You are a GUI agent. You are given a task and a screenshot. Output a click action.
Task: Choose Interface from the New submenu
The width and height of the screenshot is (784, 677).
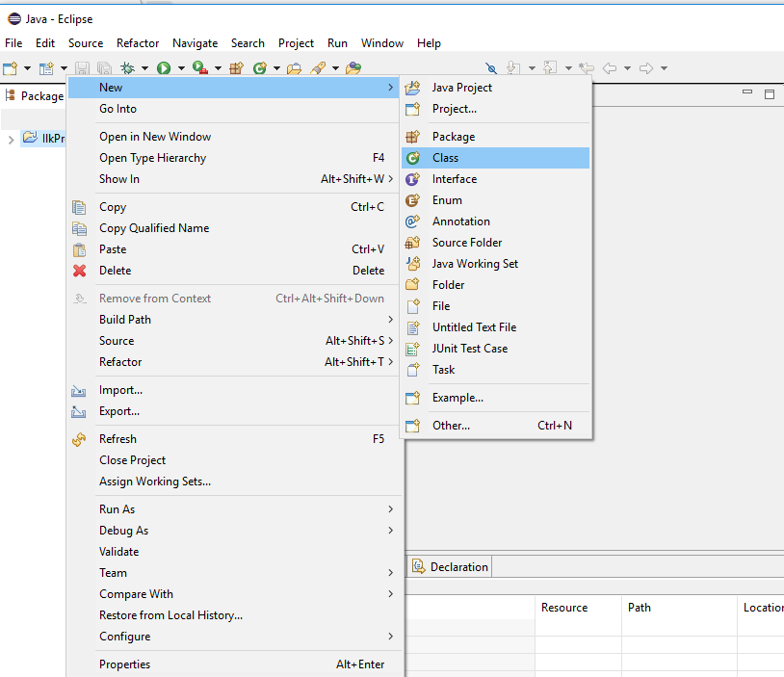[x=495, y=179]
